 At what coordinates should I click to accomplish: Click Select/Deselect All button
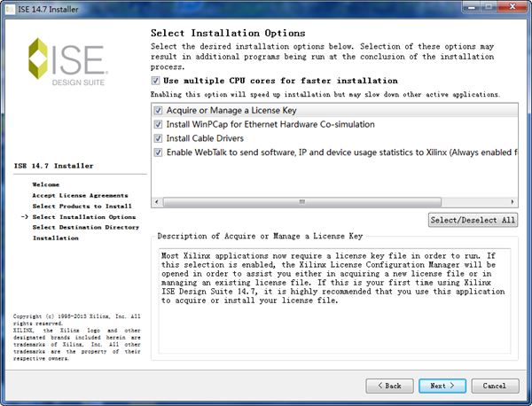pyautogui.click(x=473, y=220)
